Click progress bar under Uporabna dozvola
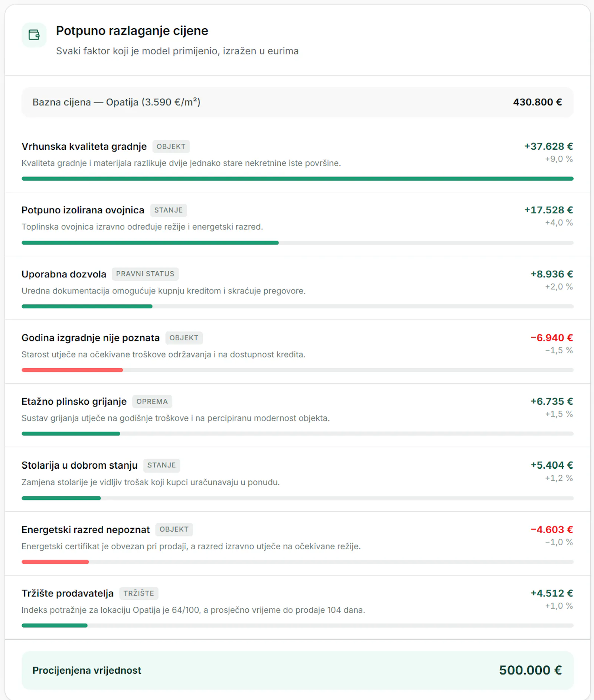The image size is (594, 700). coord(297,307)
